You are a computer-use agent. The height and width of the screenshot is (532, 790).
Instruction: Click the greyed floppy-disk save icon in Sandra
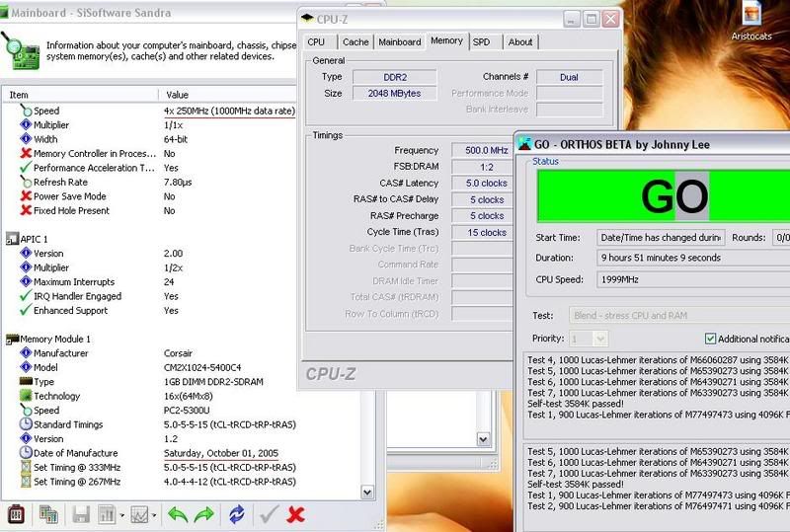coord(81,515)
